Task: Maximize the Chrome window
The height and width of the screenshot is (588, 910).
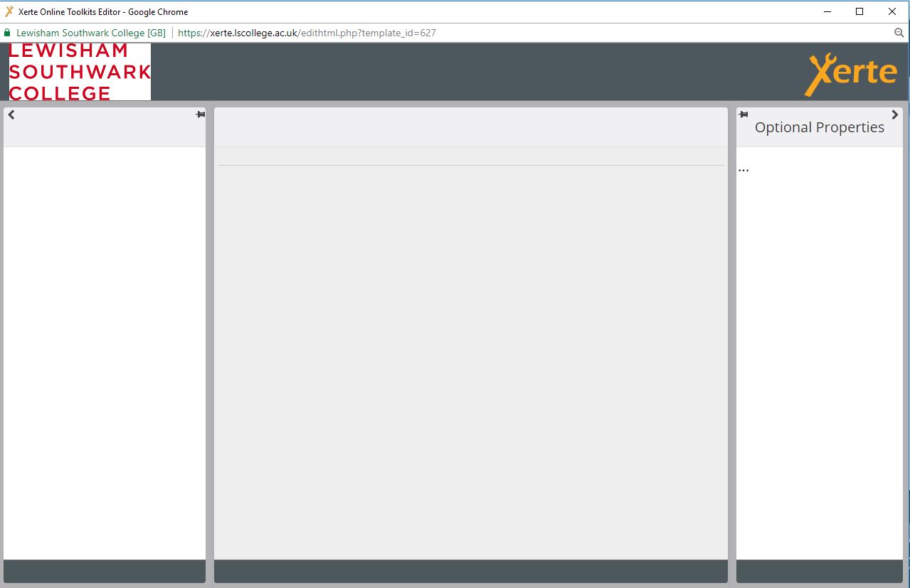Action: pyautogui.click(x=859, y=11)
